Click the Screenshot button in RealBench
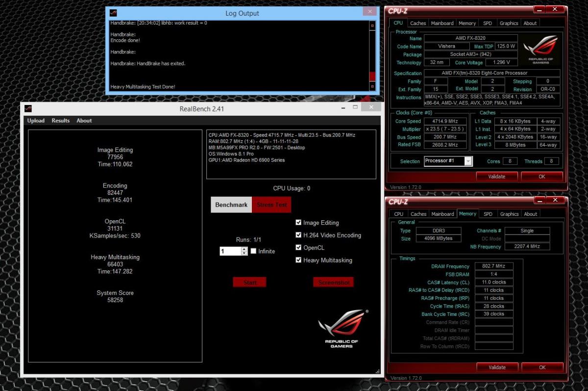 [x=334, y=282]
